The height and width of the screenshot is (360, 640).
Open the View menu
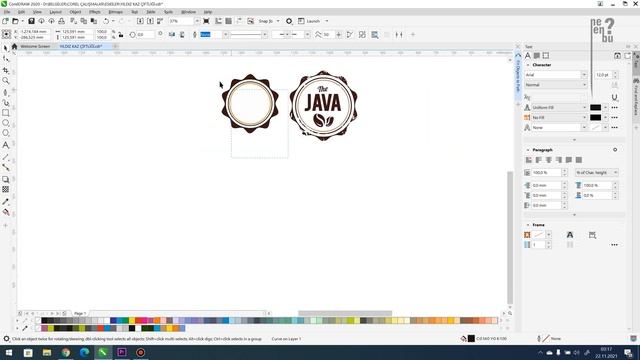click(37, 12)
